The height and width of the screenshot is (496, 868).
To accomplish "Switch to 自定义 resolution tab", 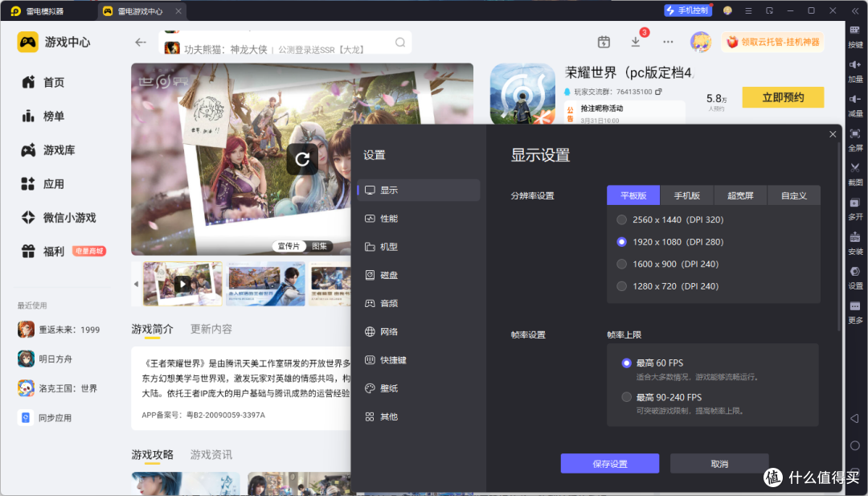I will pos(794,195).
